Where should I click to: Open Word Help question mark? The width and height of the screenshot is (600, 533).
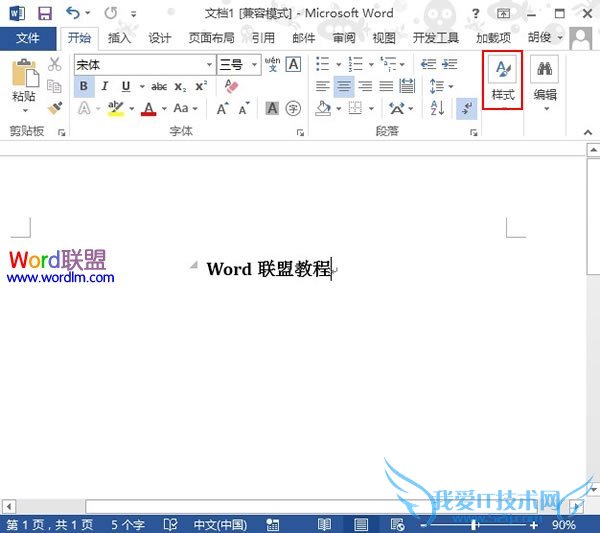pos(475,14)
